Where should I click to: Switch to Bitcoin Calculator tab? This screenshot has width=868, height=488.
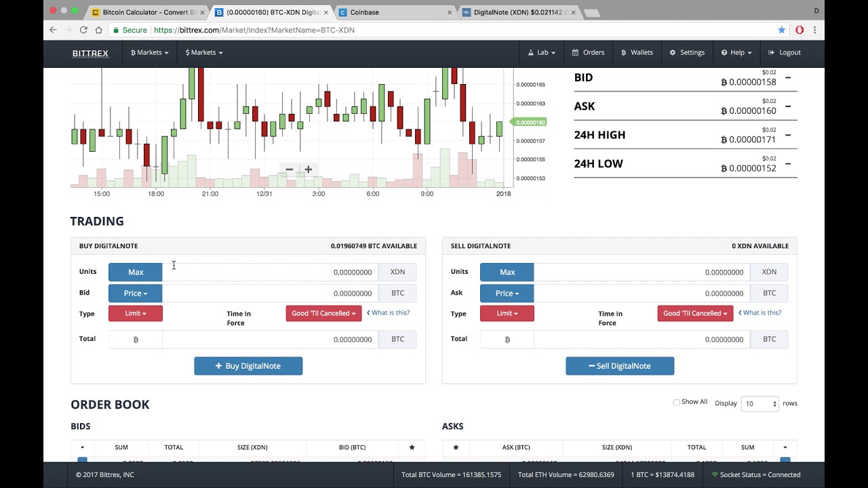pyautogui.click(x=148, y=12)
